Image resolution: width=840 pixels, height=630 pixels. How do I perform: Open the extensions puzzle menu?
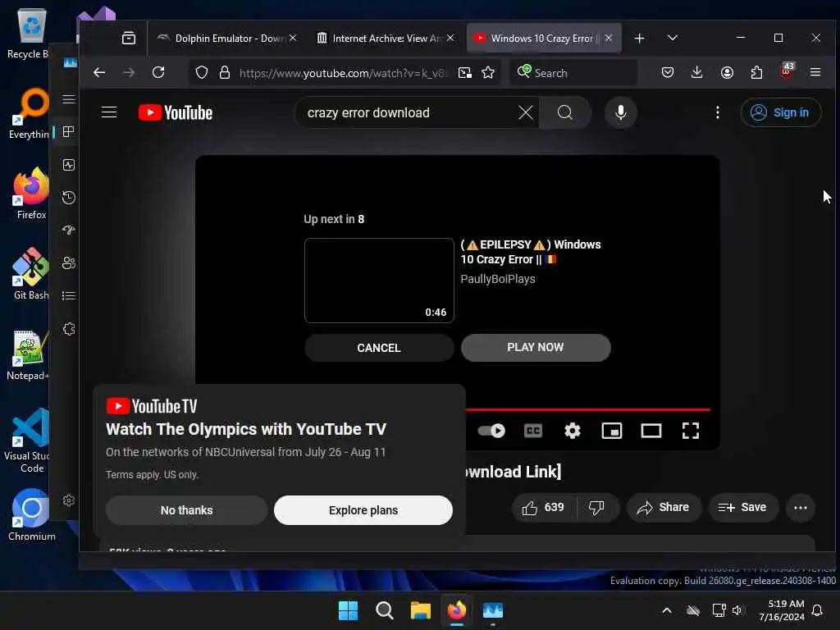coord(756,72)
